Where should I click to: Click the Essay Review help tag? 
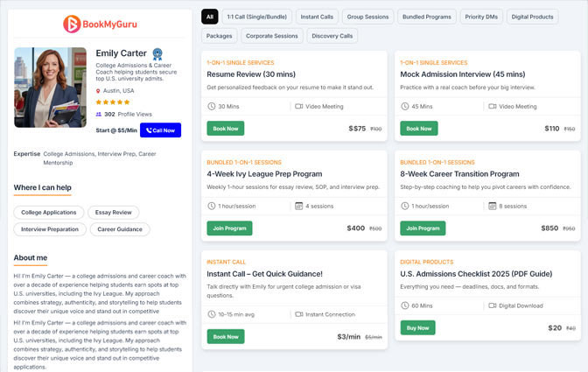115,212
